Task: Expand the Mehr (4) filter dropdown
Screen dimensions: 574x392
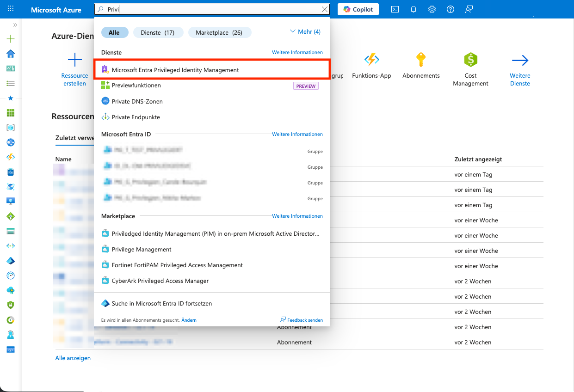Action: (x=305, y=32)
